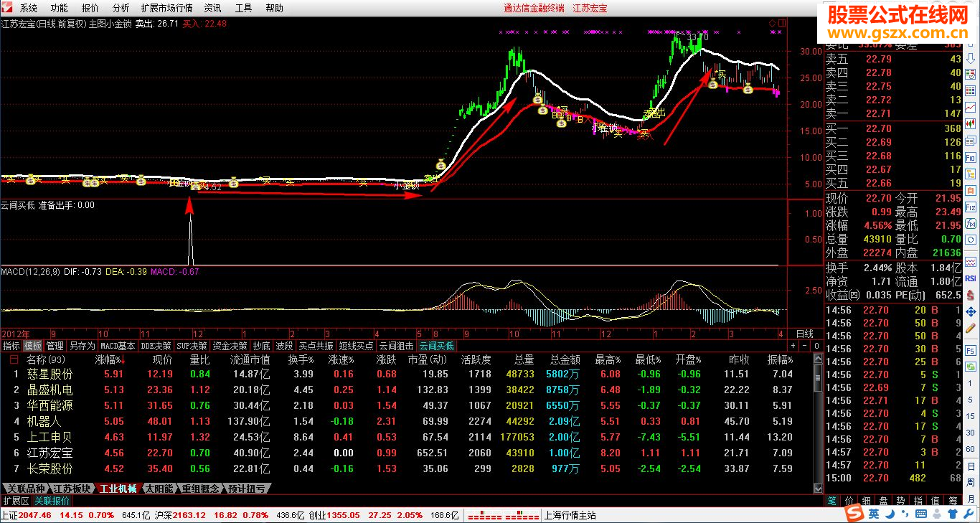Image resolution: width=980 pixels, height=523 pixels.
Task: Apply the DDE决策 template
Action: [156, 346]
